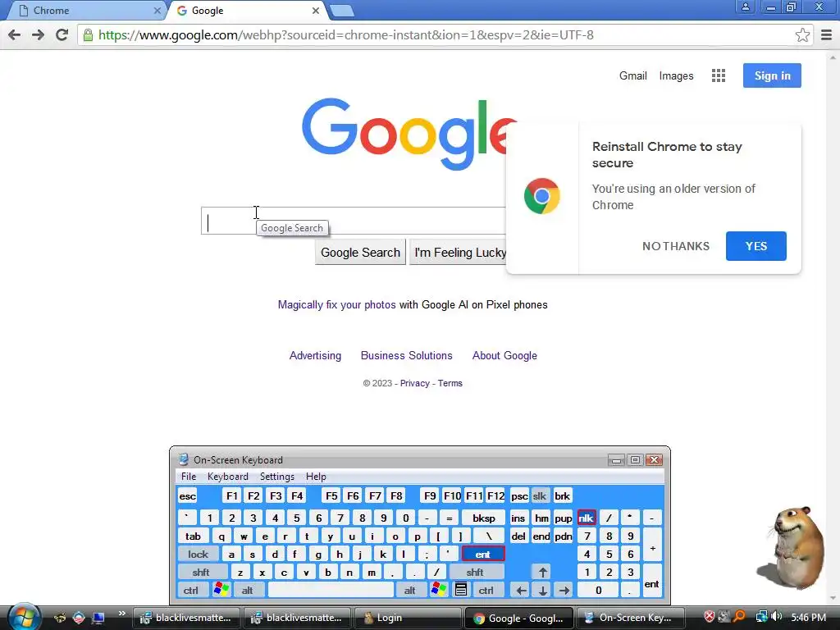Click the network icon in system tray
Screen dimensions: 840x630
[761, 617]
